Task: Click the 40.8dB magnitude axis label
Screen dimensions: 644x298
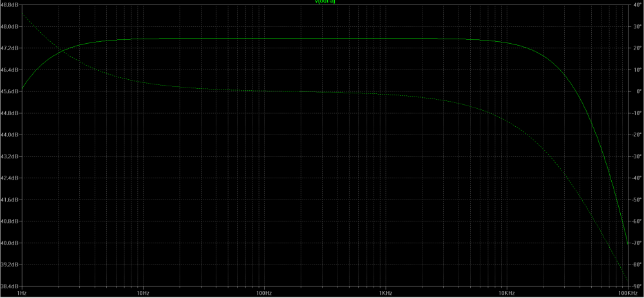Action: (x=10, y=221)
